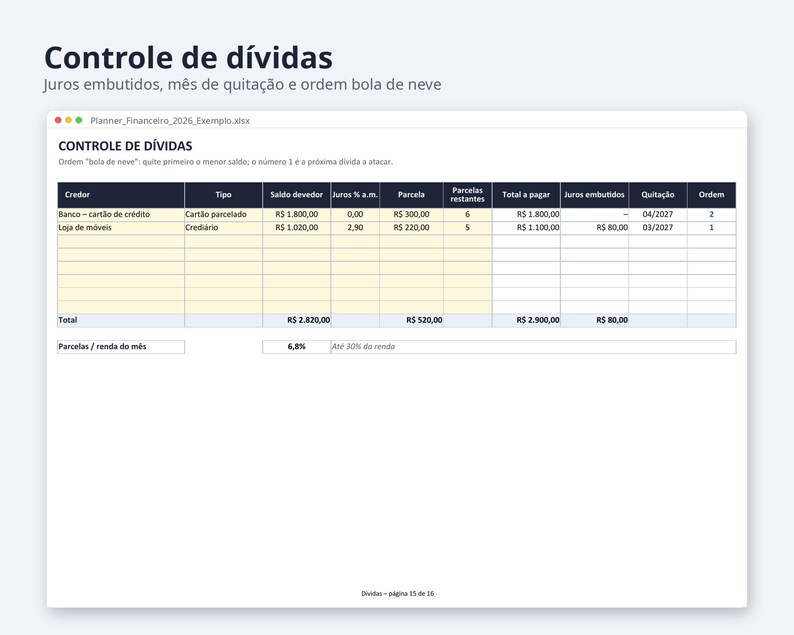Viewport: 794px width, 635px height.
Task: Select the Crediário type cell
Action: tap(223, 228)
